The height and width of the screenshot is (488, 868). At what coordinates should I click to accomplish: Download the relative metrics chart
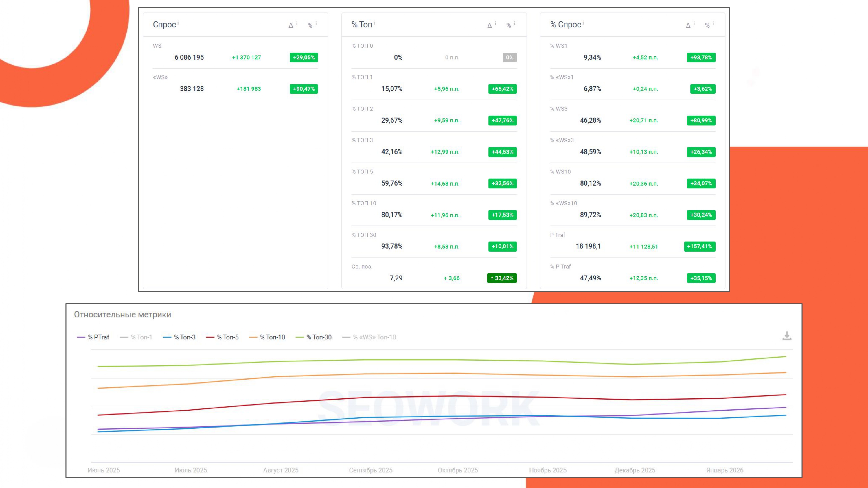787,336
